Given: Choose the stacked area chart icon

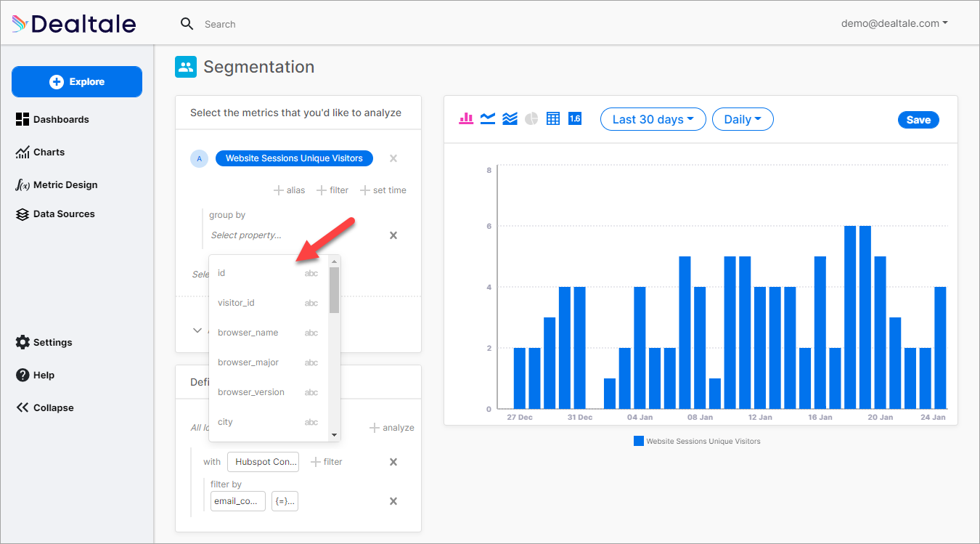Looking at the screenshot, I should pyautogui.click(x=510, y=118).
